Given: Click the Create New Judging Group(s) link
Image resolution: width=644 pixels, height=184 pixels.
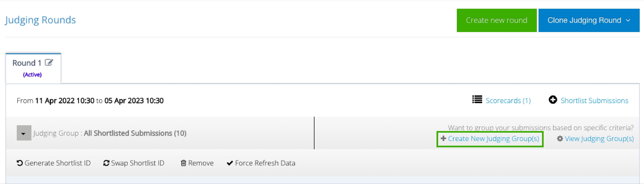Looking at the screenshot, I should (x=493, y=139).
